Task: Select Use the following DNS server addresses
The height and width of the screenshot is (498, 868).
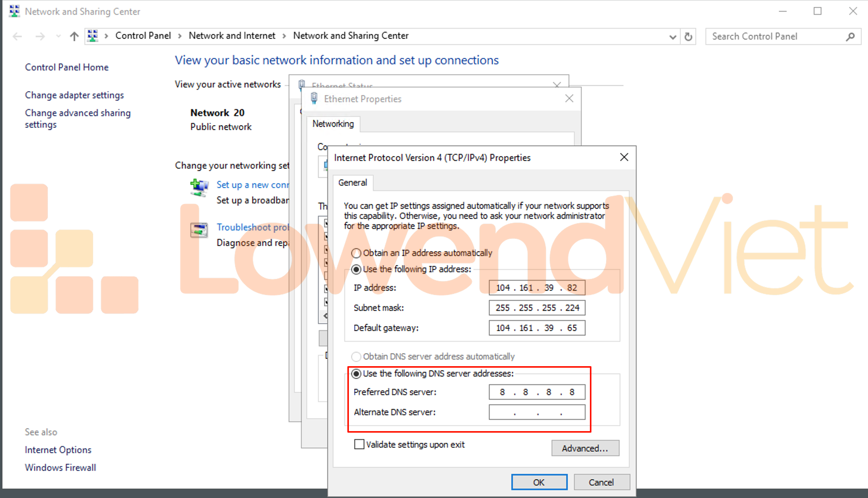Action: [x=356, y=374]
